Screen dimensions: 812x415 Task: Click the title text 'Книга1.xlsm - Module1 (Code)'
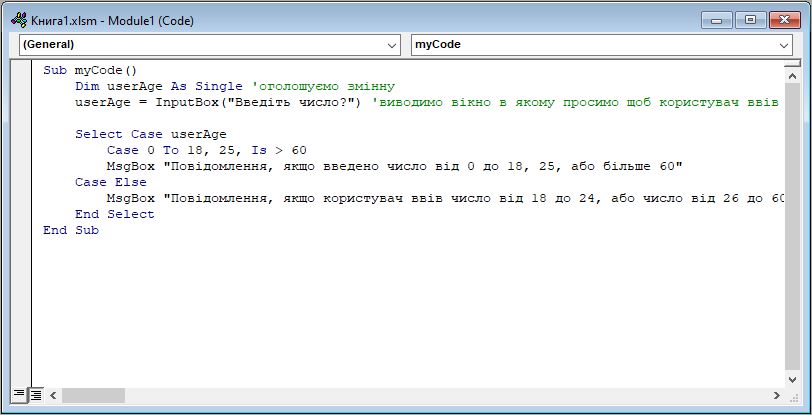112,21
